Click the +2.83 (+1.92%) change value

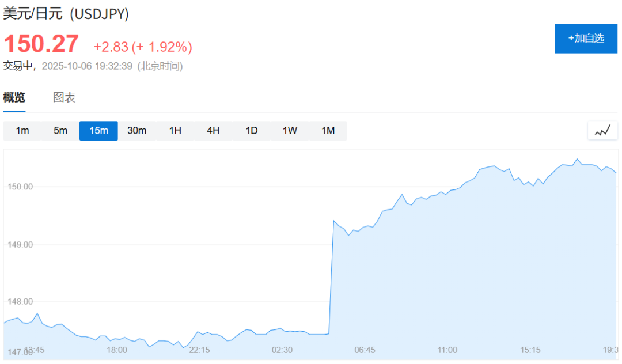coord(143,47)
